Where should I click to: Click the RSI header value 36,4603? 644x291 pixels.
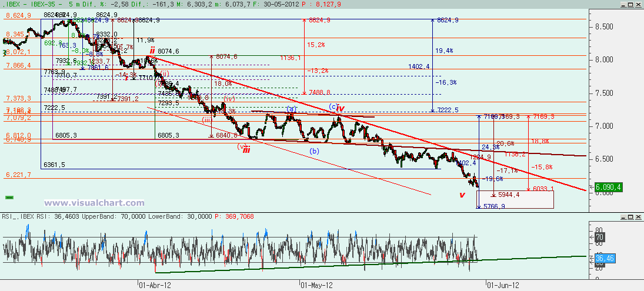pyautogui.click(x=68, y=216)
